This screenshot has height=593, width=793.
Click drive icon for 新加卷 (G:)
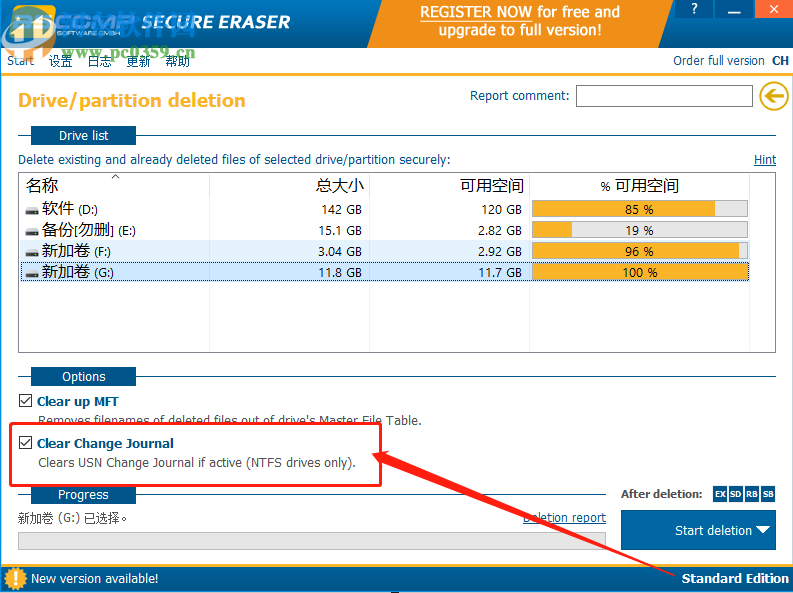[32, 274]
